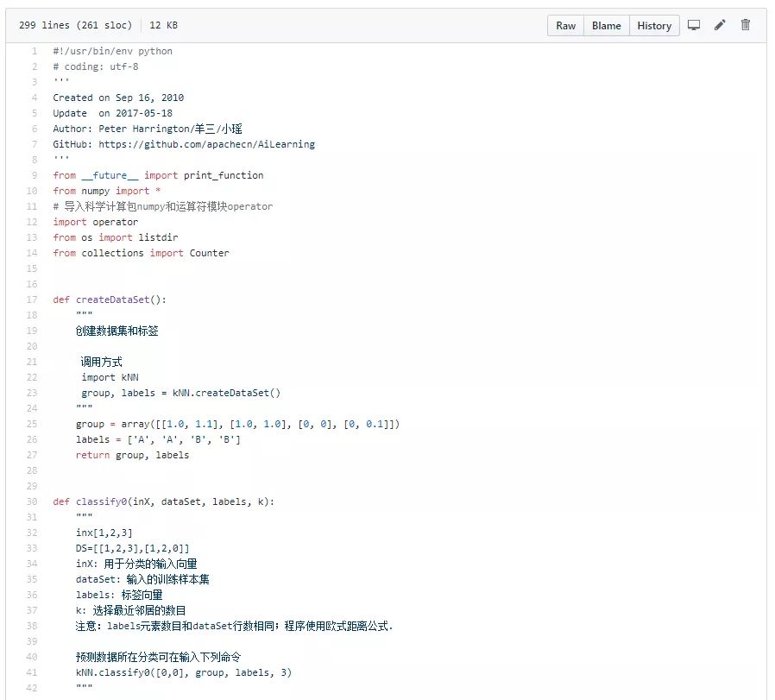The image size is (775, 700).
Task: Click line number 10 importing numpy
Action: pyautogui.click(x=30, y=191)
